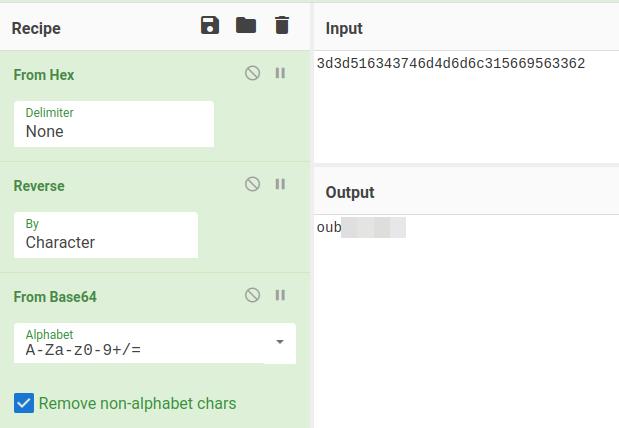Screen dimensions: 619x428
Task: Click the Remove non-alphabet chars label
Action: pyautogui.click(x=138, y=404)
